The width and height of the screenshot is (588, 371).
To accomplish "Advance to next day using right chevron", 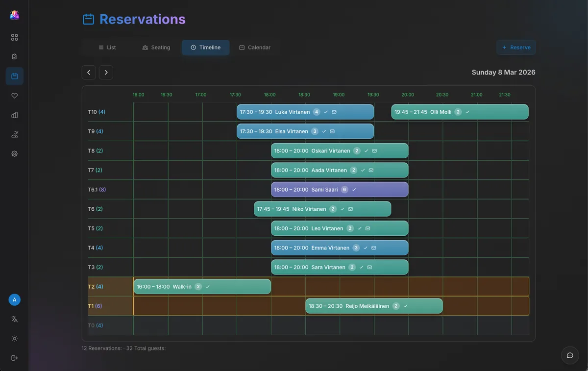I will (x=106, y=72).
